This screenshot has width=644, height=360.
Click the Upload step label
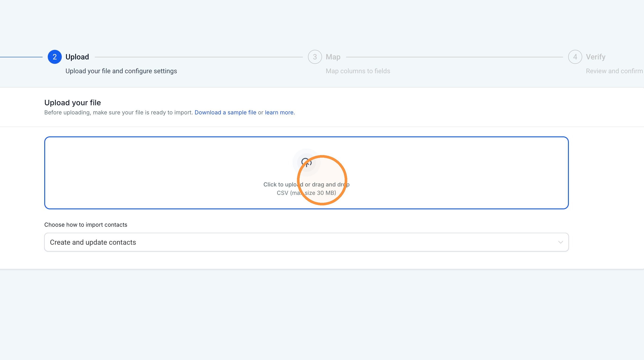77,57
